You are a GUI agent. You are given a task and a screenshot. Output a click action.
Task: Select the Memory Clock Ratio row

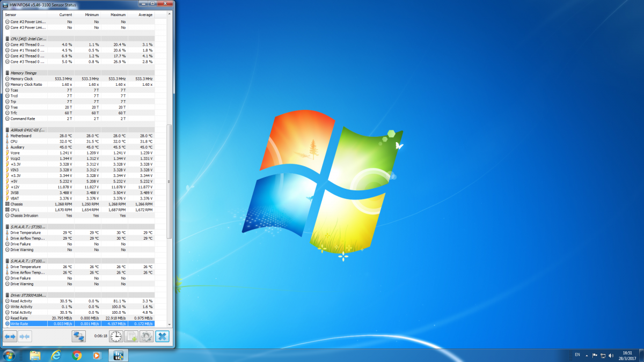tap(79, 85)
